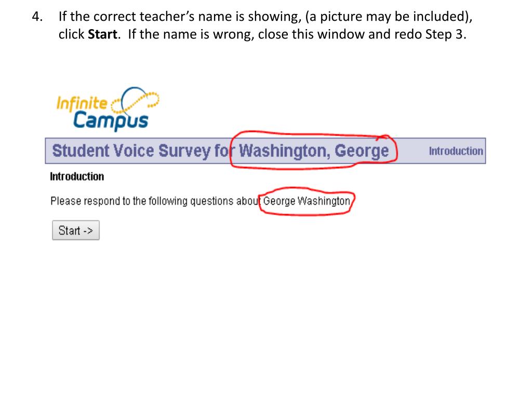
Task: Click the blue 'Campus' word in logo
Action: pyautogui.click(x=110, y=119)
